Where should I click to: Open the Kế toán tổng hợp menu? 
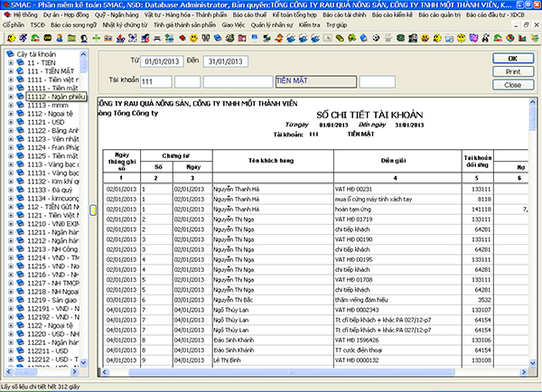click(294, 14)
